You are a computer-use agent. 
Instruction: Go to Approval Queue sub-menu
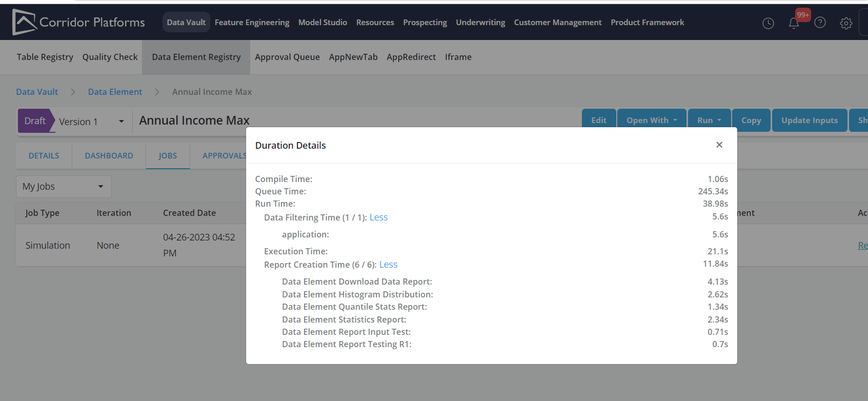[287, 57]
